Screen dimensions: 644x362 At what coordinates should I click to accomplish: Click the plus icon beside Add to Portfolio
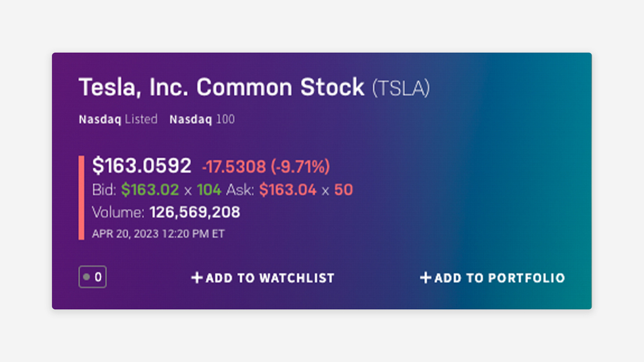[x=426, y=278]
